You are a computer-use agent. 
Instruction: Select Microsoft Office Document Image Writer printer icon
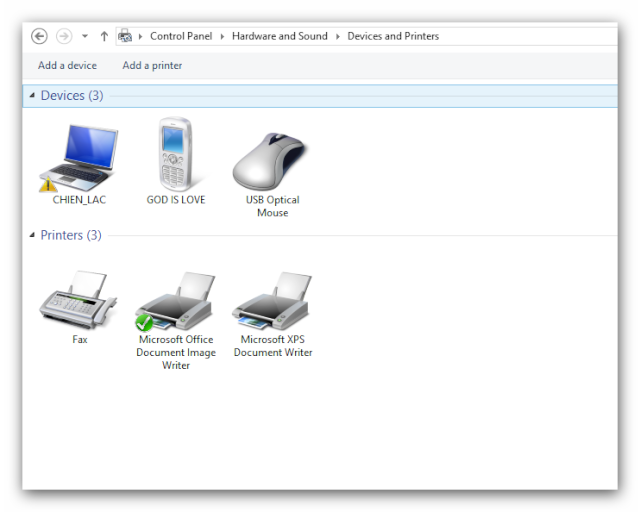coord(175,302)
